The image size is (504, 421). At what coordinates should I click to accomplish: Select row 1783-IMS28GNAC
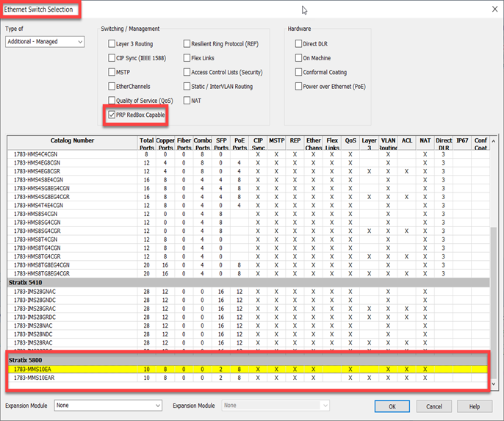pyautogui.click(x=248, y=292)
